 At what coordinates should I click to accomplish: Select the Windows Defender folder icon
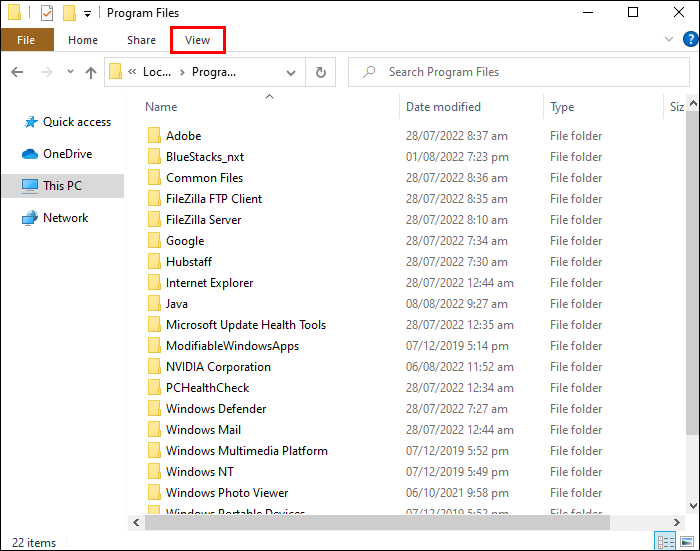point(154,408)
